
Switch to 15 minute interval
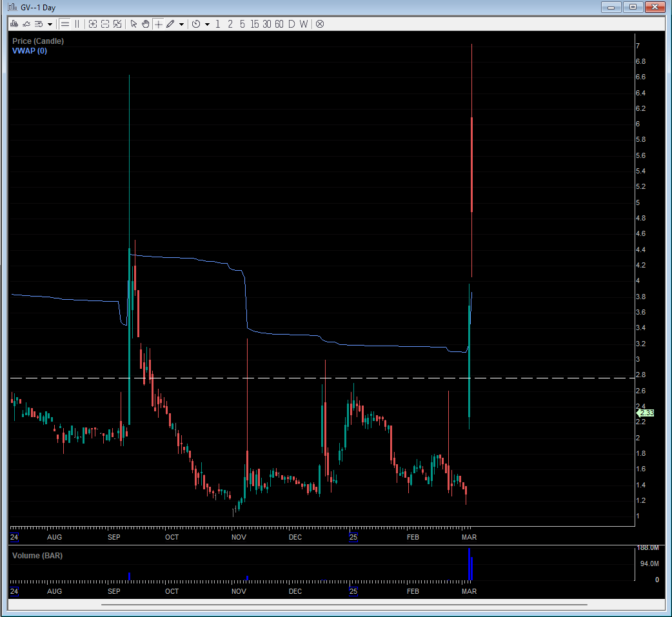[255, 24]
